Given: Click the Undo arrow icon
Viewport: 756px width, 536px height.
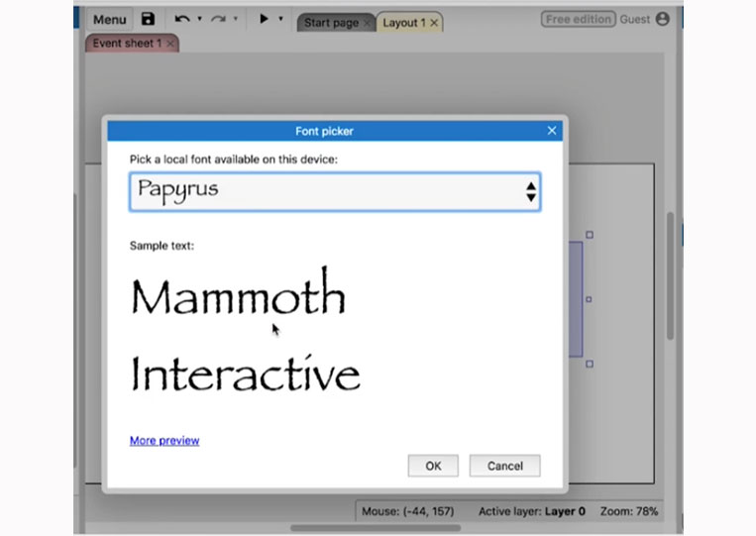Looking at the screenshot, I should pyautogui.click(x=181, y=19).
